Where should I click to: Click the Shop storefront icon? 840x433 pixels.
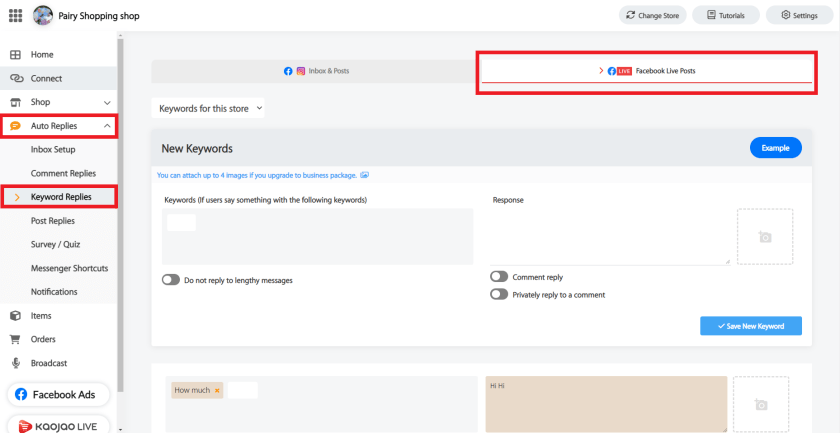point(16,102)
